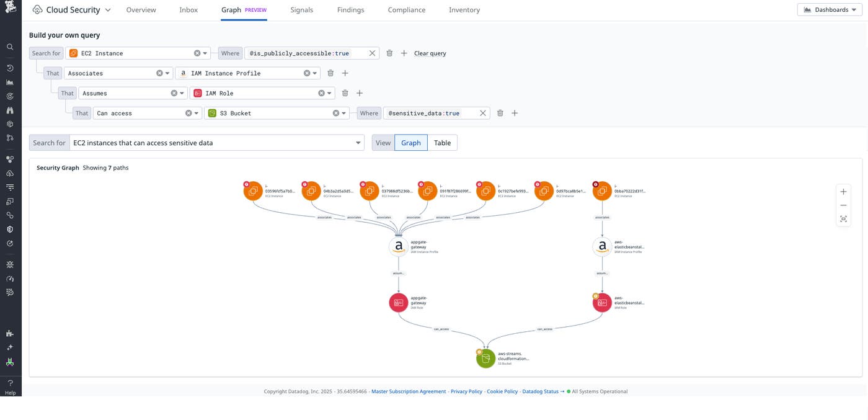Select the aws-elasticbeanstal IAM Instance Profile node
This screenshot has width=868, height=420.
[x=602, y=246]
